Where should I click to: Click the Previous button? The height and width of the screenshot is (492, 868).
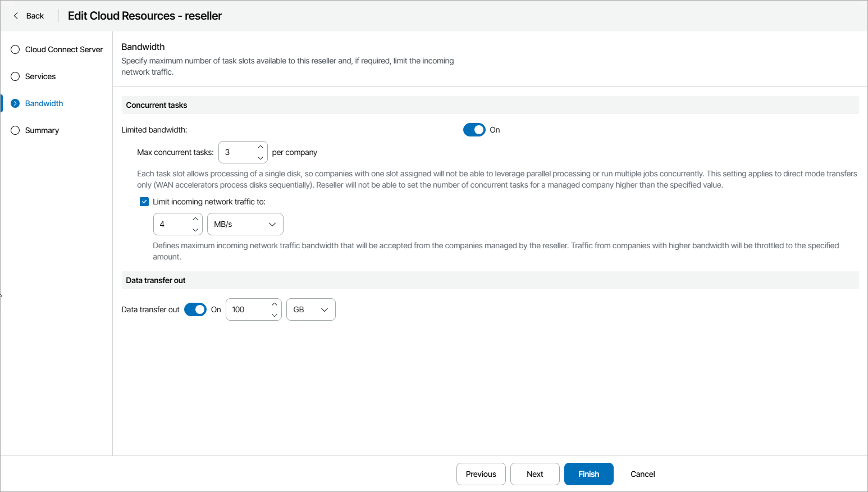click(x=481, y=474)
